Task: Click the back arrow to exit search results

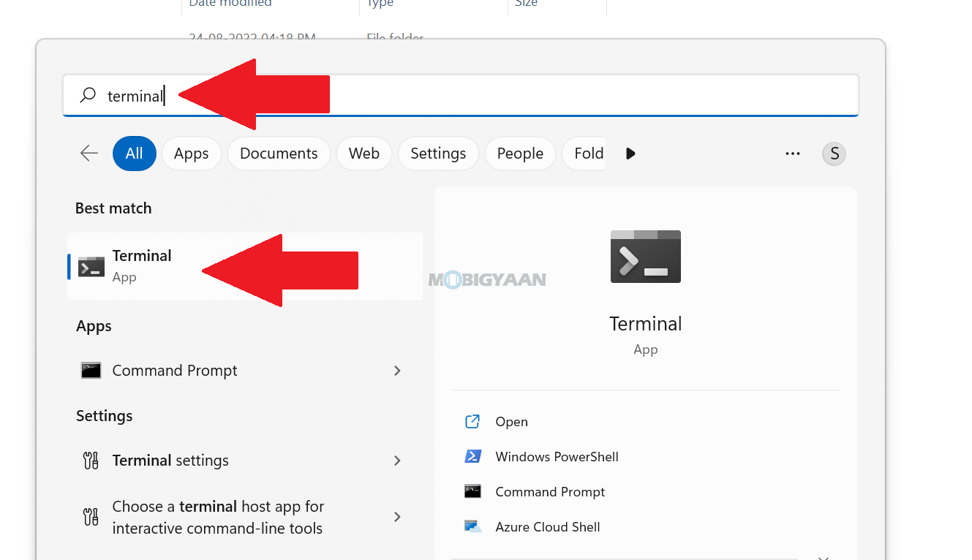Action: [88, 154]
